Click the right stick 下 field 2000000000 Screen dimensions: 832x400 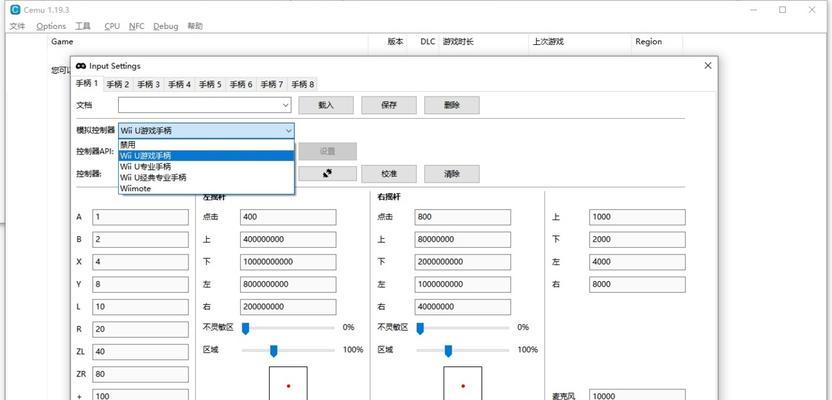463,262
